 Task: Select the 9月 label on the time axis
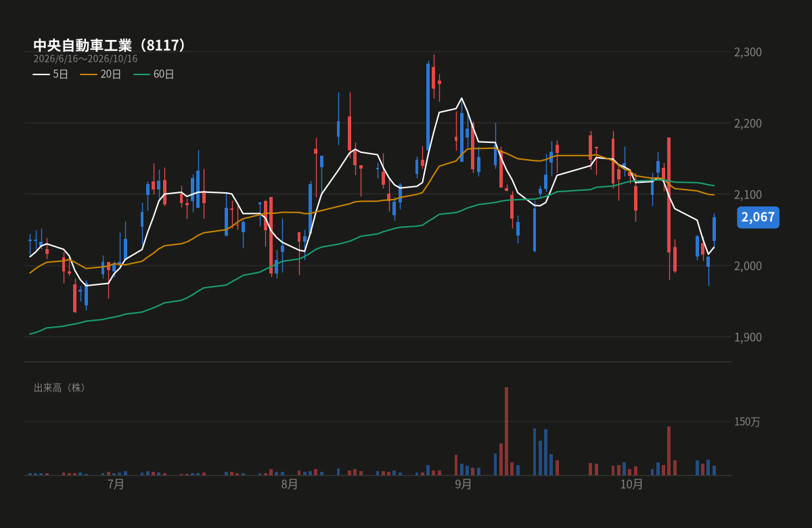click(463, 484)
